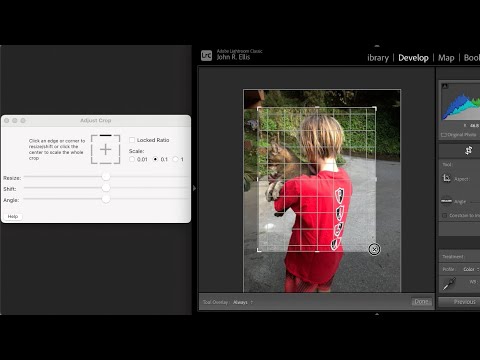
Task: Select top-right corner in crop diagram
Action: point(118,137)
